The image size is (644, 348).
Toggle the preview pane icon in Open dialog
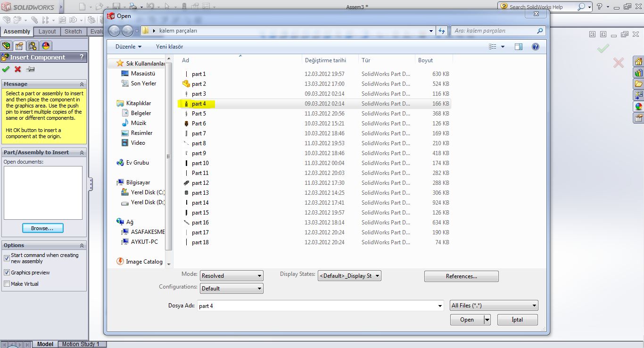point(519,47)
